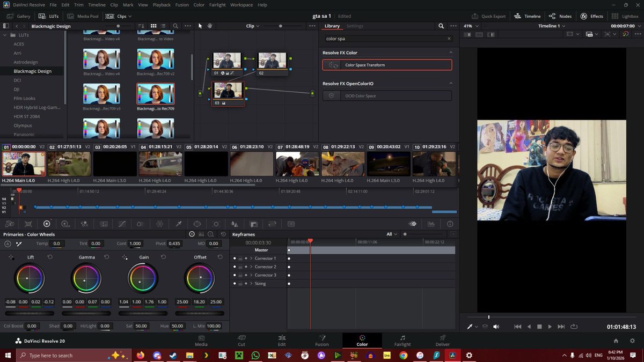Open the Blur palette icon
The image size is (644, 362).
coord(235,224)
